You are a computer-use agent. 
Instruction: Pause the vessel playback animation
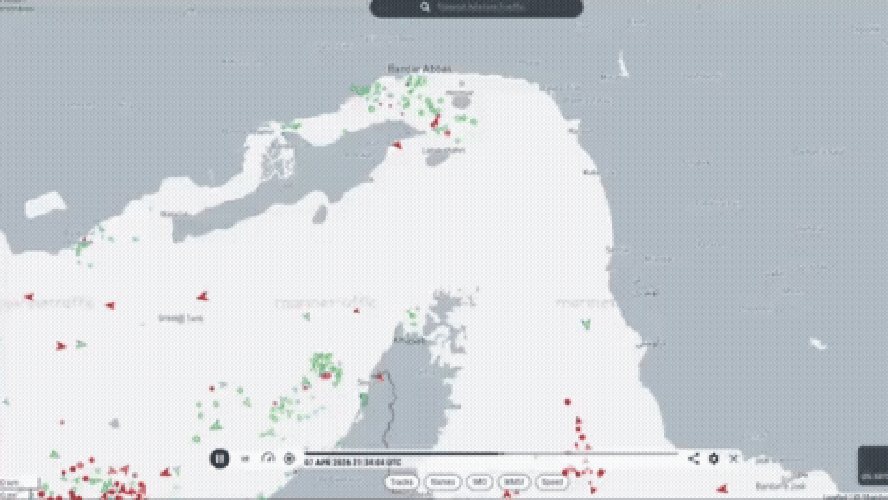(x=219, y=458)
